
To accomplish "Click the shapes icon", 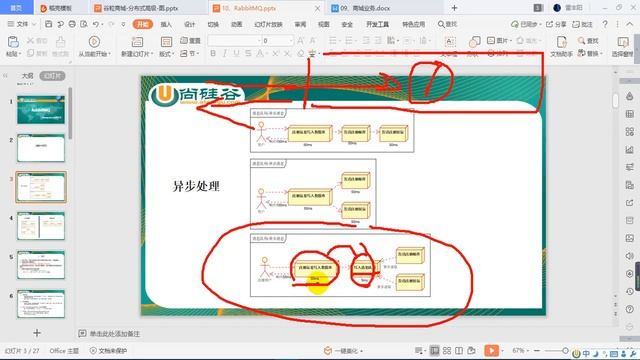I will tap(474, 42).
